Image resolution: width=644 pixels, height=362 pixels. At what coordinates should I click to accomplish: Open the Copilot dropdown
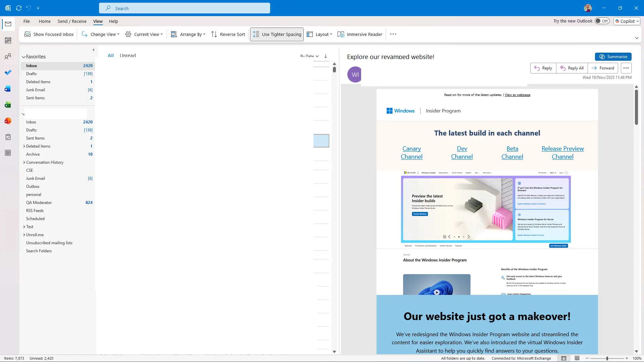[x=627, y=21]
